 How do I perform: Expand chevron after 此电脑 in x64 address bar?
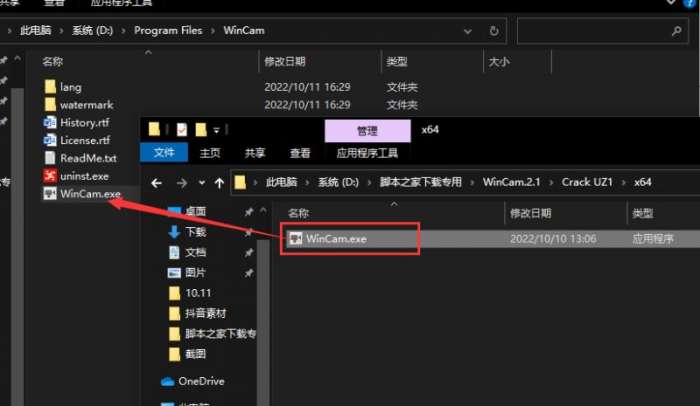click(307, 183)
